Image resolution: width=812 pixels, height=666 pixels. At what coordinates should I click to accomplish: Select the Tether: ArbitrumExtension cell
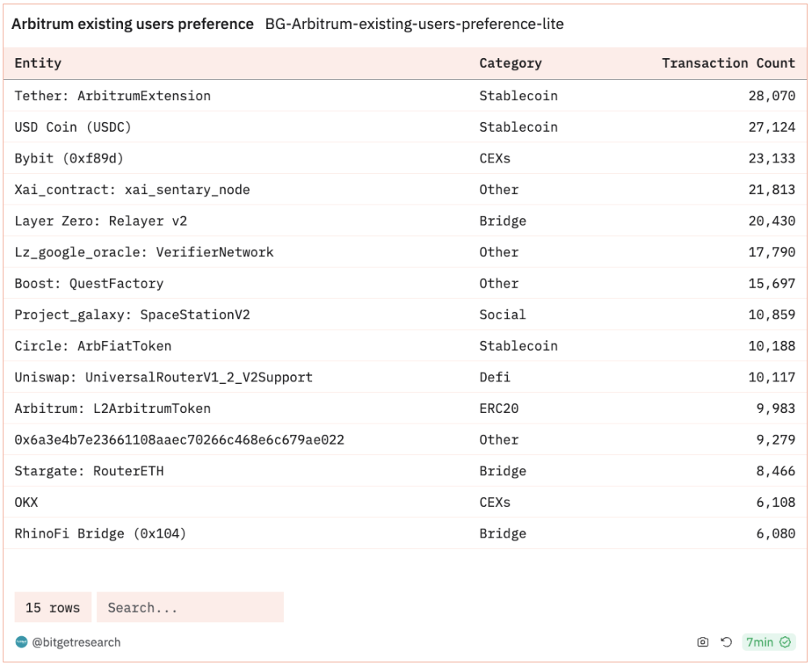click(112, 95)
